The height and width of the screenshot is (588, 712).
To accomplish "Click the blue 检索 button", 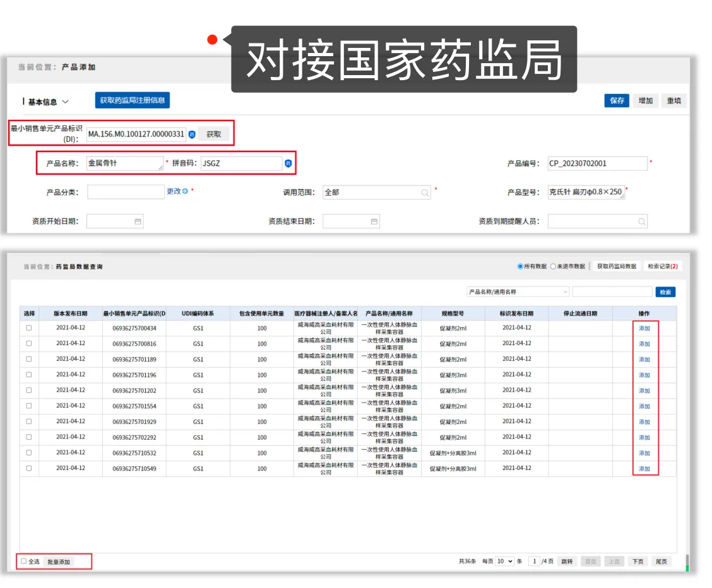I will 665,292.
